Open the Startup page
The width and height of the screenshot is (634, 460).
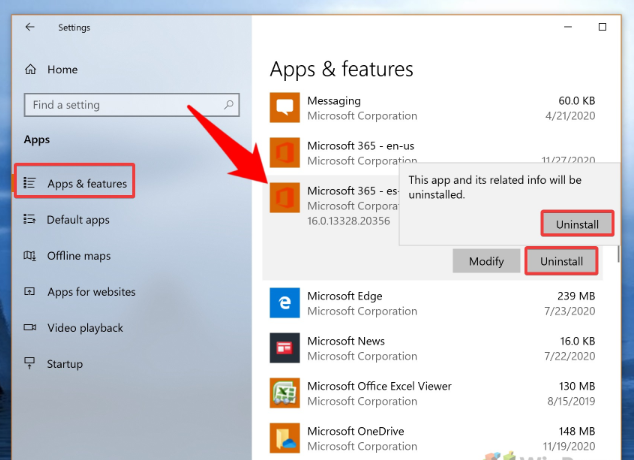tap(65, 364)
